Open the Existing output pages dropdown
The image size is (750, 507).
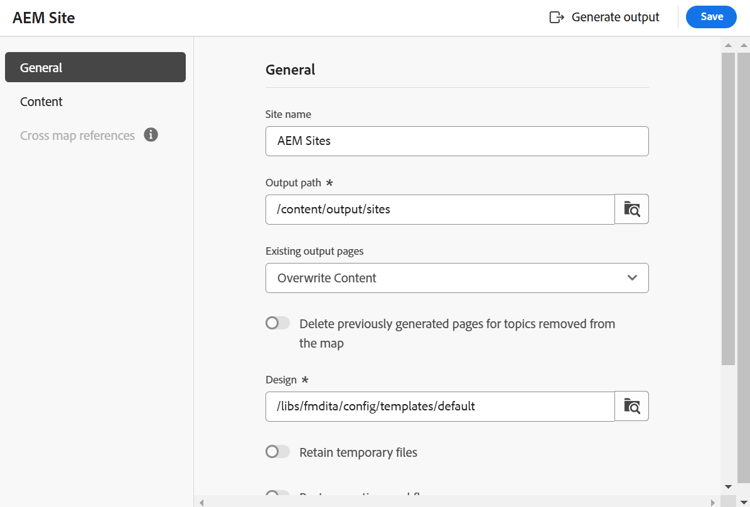(456, 278)
